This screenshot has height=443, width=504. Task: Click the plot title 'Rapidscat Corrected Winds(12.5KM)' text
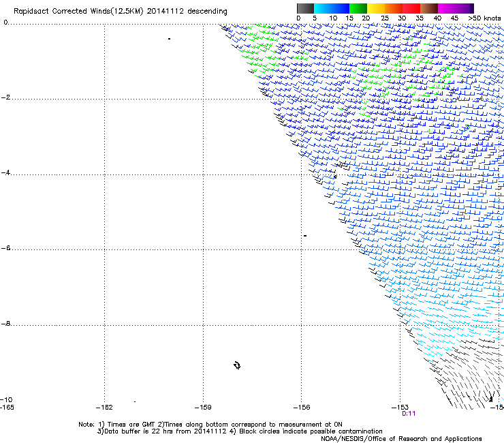[78, 12]
